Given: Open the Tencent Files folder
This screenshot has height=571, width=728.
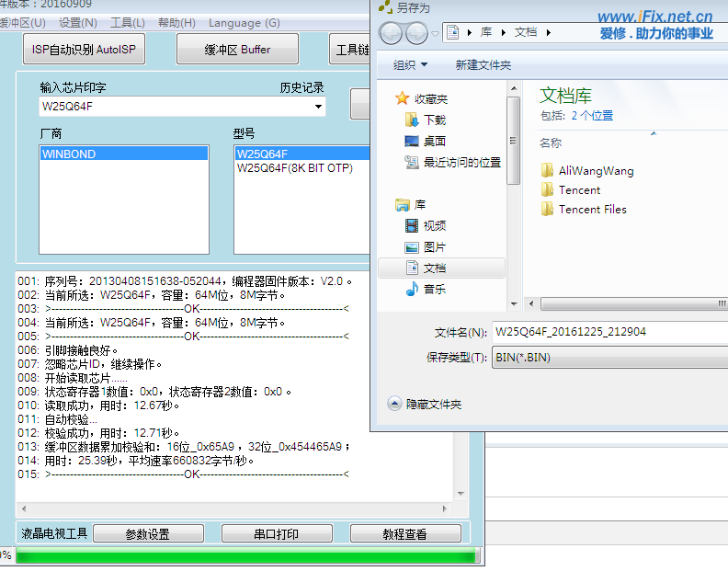Looking at the screenshot, I should tap(592, 209).
